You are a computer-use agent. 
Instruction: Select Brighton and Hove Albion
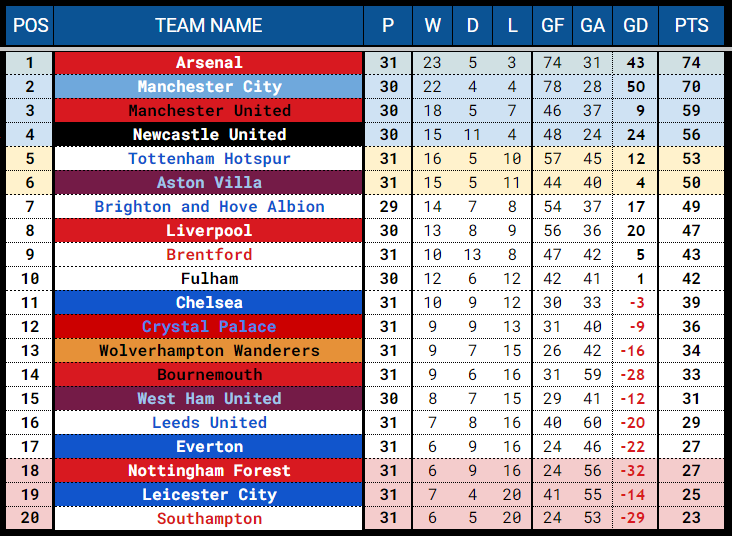(x=209, y=207)
